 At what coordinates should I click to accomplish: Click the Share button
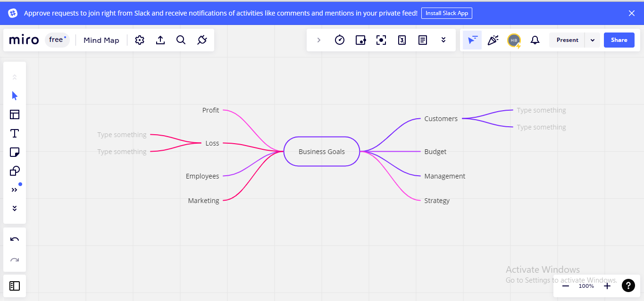[619, 40]
